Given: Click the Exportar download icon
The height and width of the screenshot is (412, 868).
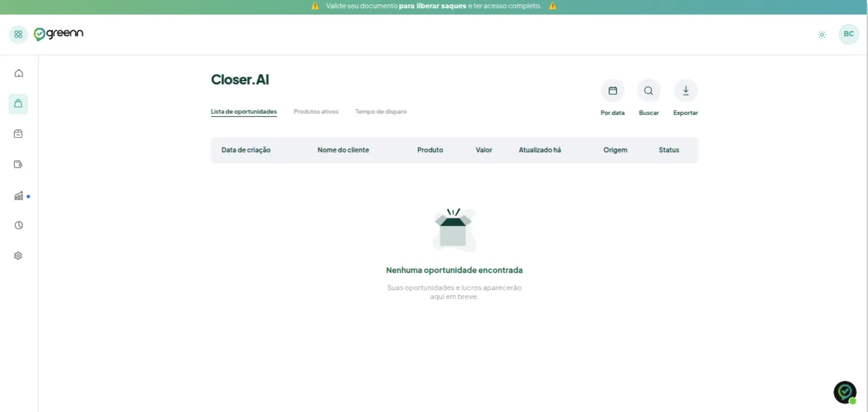Looking at the screenshot, I should [686, 91].
